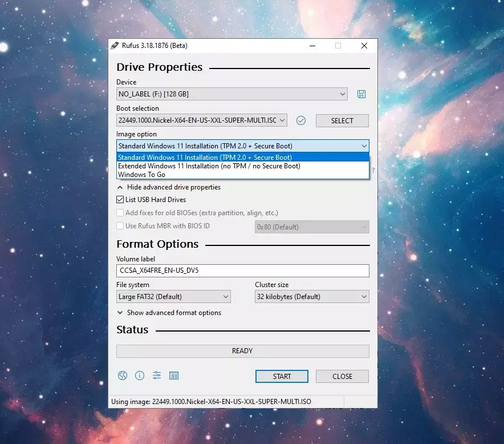Open language selection globe icon

pyautogui.click(x=123, y=376)
